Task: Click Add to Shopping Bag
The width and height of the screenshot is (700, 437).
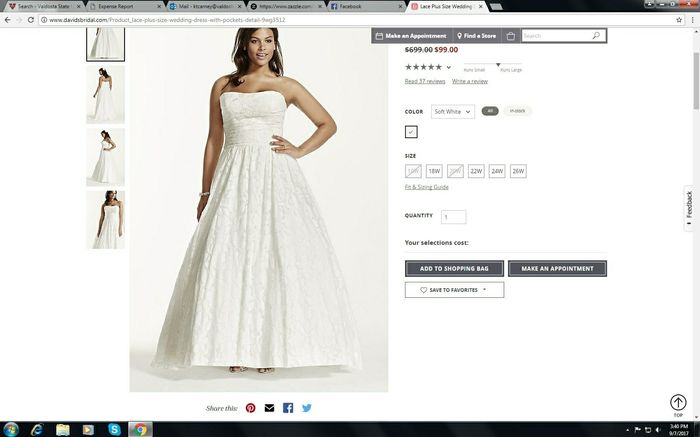Action: (454, 269)
